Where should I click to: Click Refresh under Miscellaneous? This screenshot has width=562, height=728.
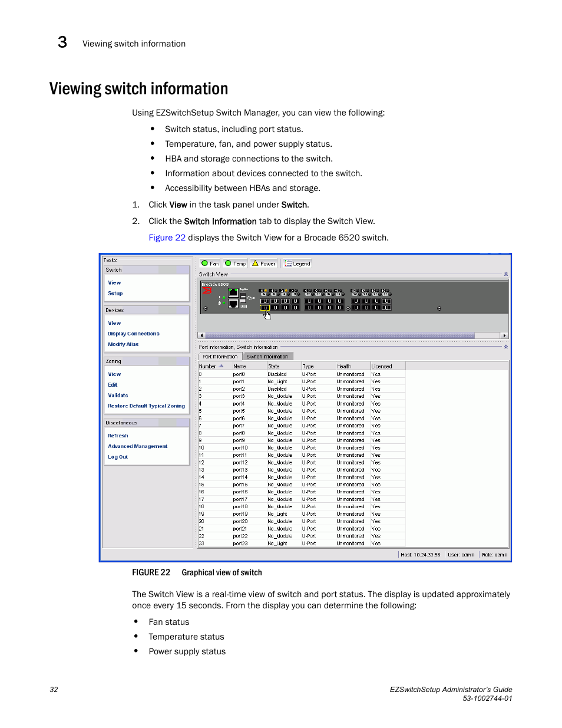click(118, 436)
